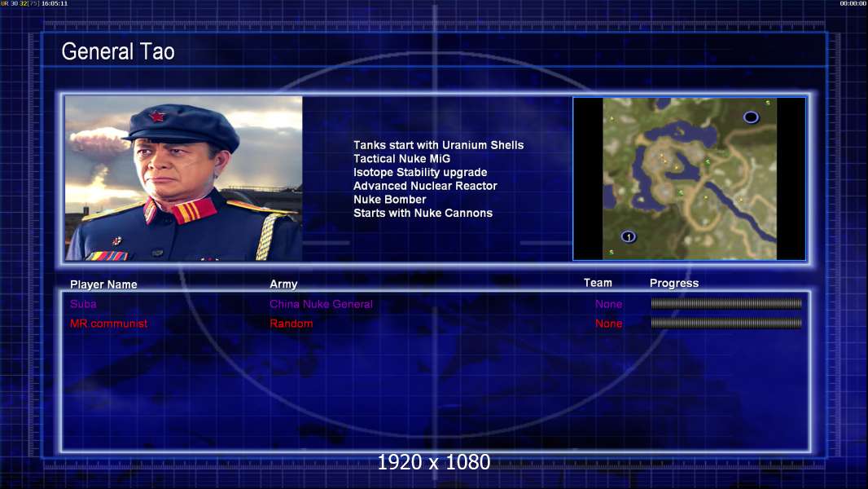Click Suba's team value None
The image size is (868, 489).
click(608, 303)
